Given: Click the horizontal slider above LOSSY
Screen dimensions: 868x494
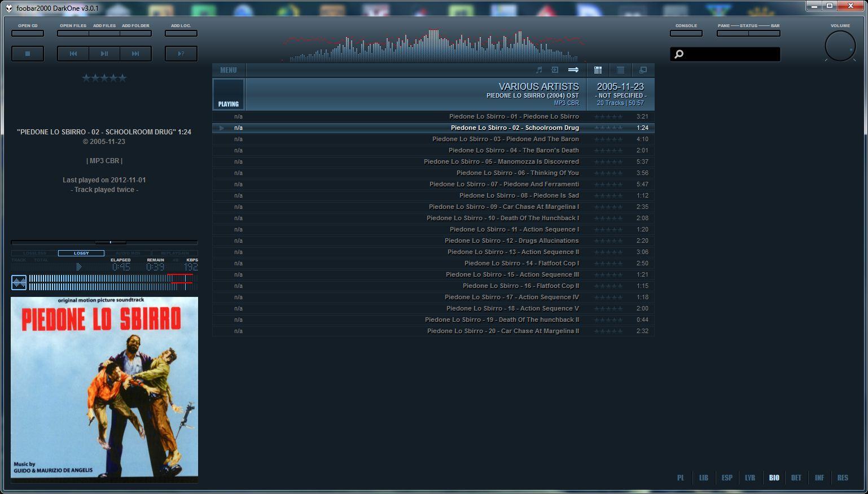Looking at the screenshot, I should coord(104,242).
